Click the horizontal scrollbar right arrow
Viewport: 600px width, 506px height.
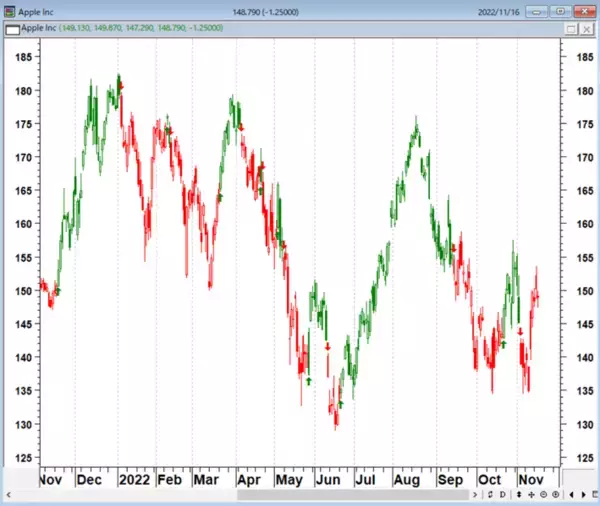[x=475, y=495]
